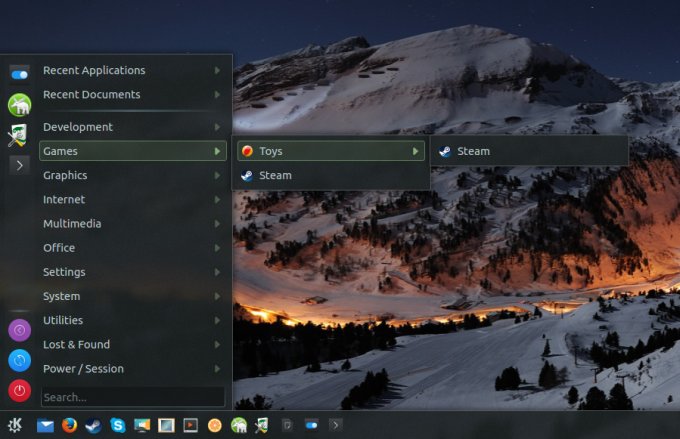Launch Firefox from the taskbar
680x439 pixels.
(69, 425)
